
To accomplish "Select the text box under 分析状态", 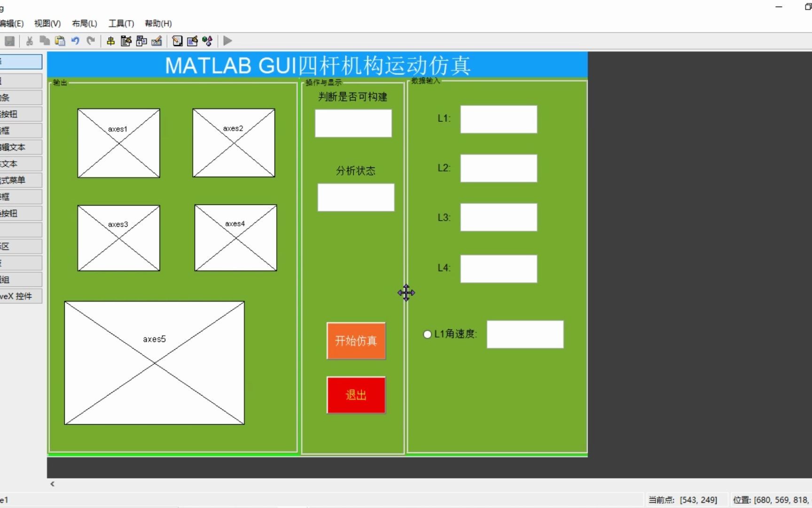I will [x=356, y=197].
